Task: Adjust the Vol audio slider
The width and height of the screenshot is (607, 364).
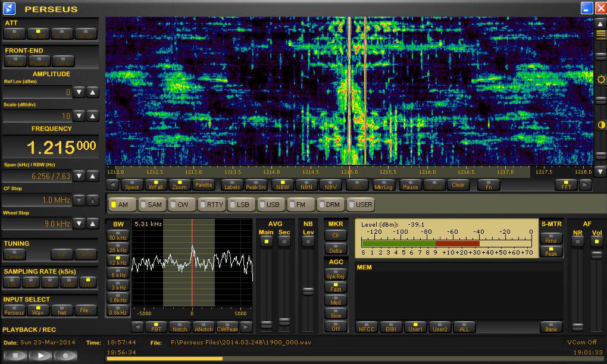Action: (596, 254)
